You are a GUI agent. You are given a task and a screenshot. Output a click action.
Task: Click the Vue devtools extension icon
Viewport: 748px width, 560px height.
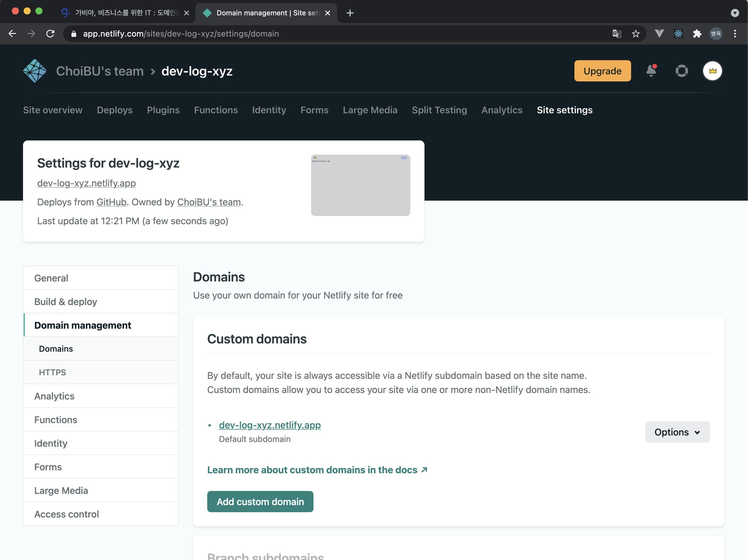[659, 34]
